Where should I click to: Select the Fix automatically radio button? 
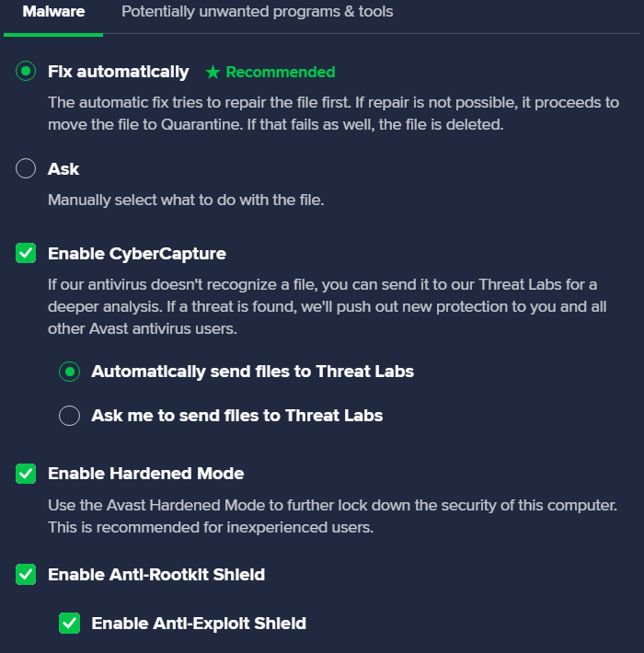26,72
